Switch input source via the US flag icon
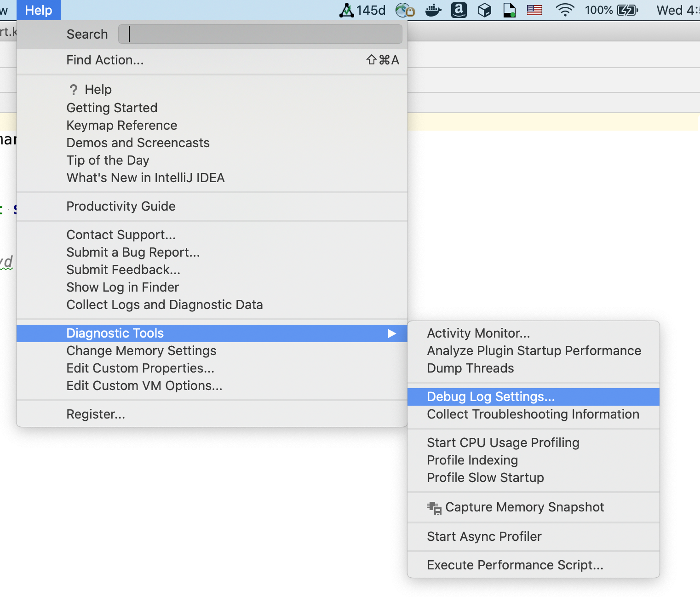 534,10
